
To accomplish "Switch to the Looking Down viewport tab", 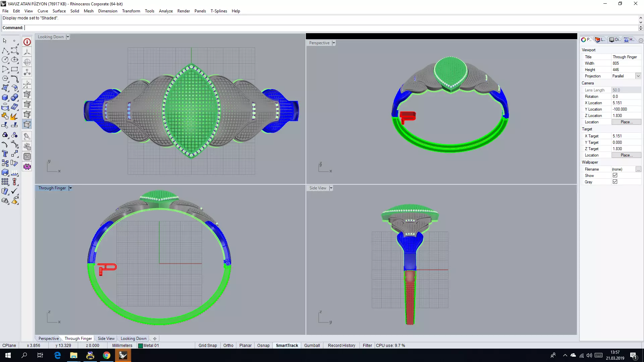I will tap(133, 339).
